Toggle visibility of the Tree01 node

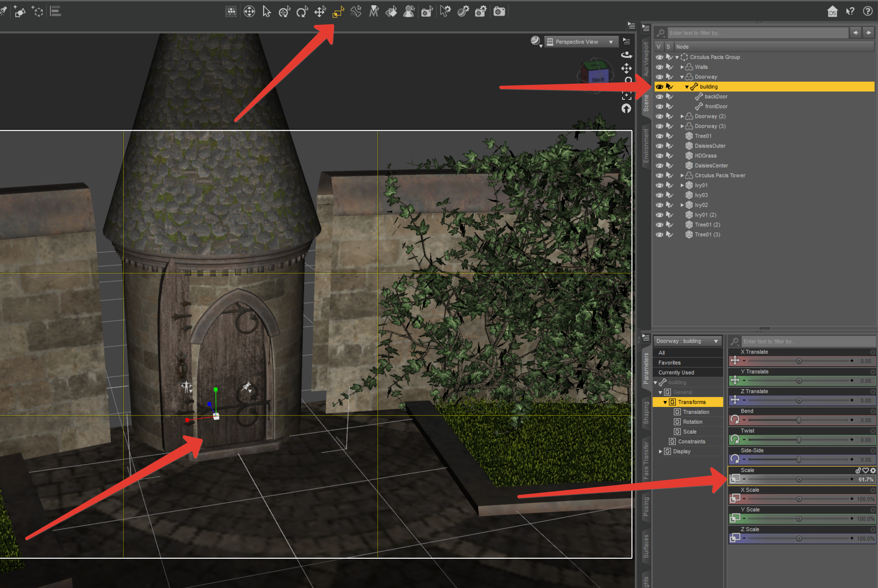tap(659, 136)
